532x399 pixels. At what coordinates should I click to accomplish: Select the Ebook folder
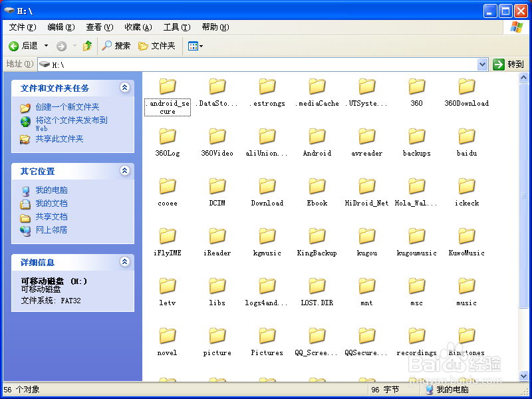pyautogui.click(x=317, y=192)
